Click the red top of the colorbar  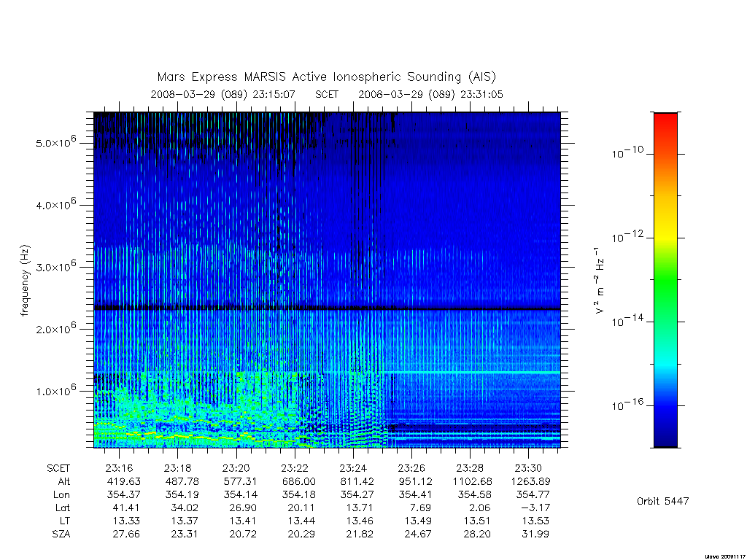665,124
